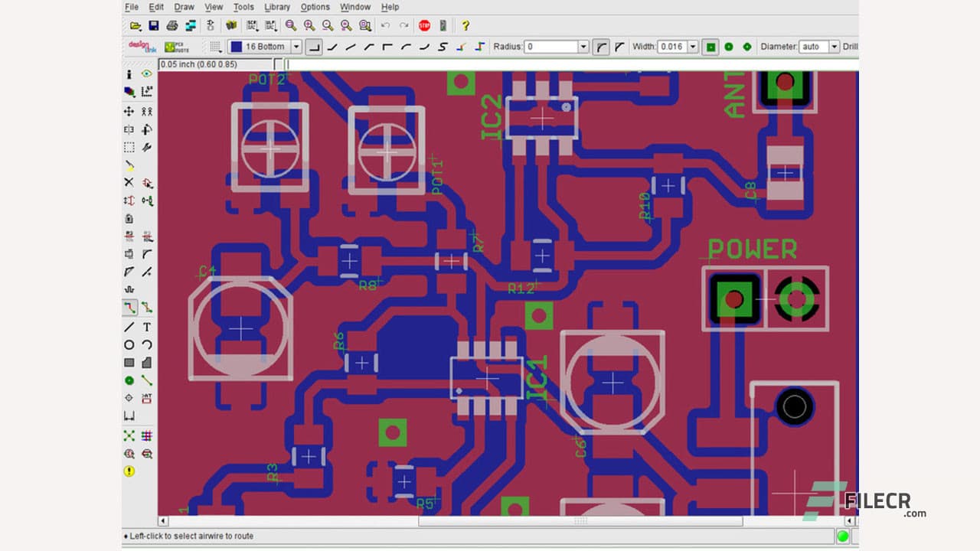980x551 pixels.
Task: Select the Move tool in the sidebar
Action: tap(129, 111)
